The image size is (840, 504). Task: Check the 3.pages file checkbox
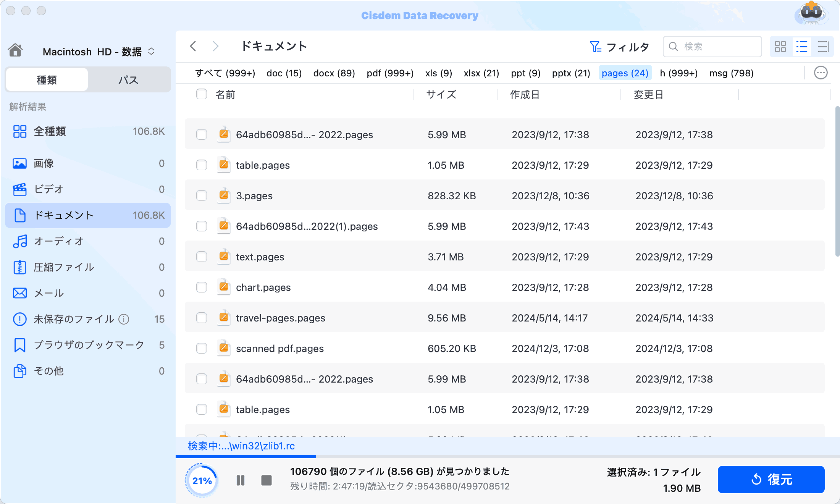[202, 195]
